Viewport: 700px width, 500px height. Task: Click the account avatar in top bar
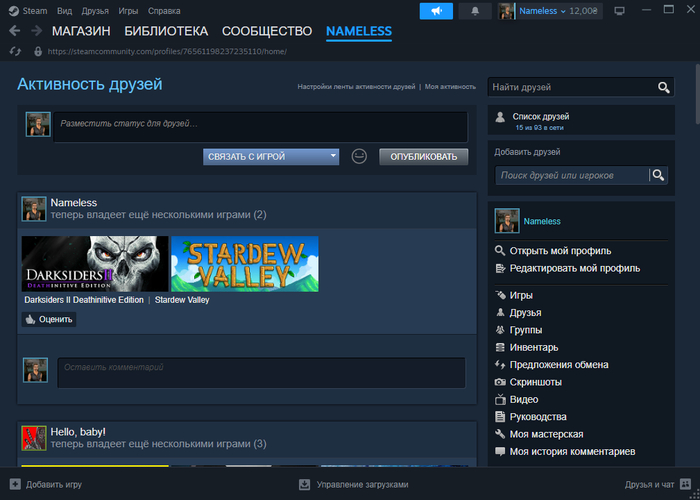point(506,11)
